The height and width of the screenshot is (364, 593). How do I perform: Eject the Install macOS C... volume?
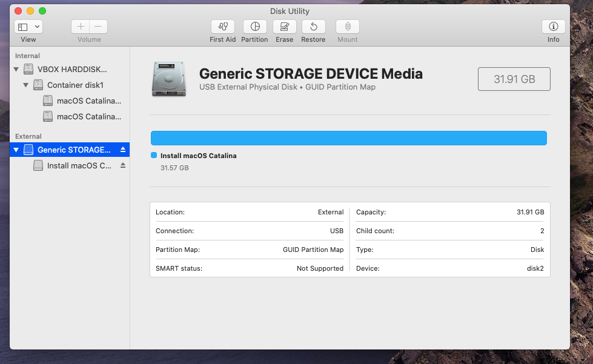(x=123, y=165)
